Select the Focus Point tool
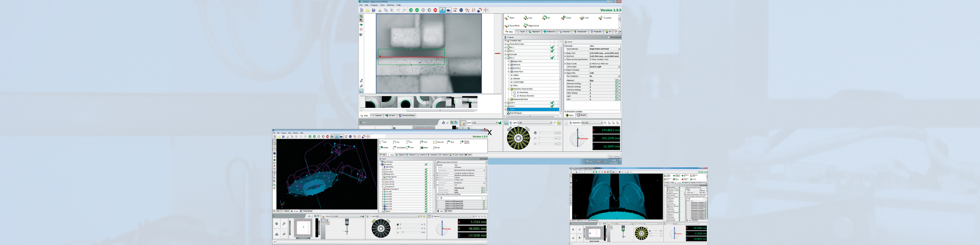Viewport: 980px width, 245px height. click(512, 26)
